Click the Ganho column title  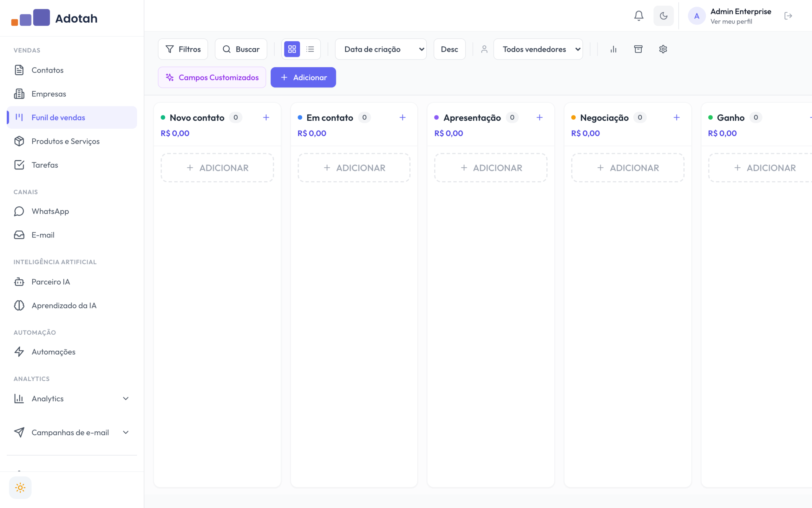pos(730,118)
